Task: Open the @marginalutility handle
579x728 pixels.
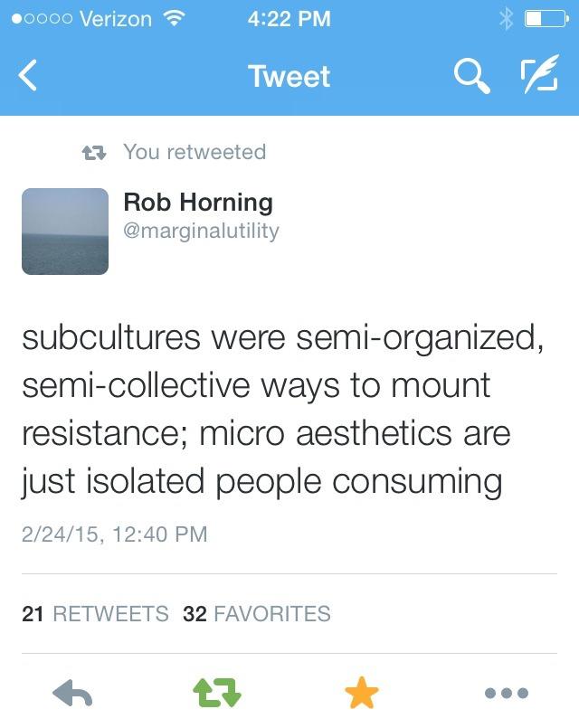Action: [x=202, y=231]
